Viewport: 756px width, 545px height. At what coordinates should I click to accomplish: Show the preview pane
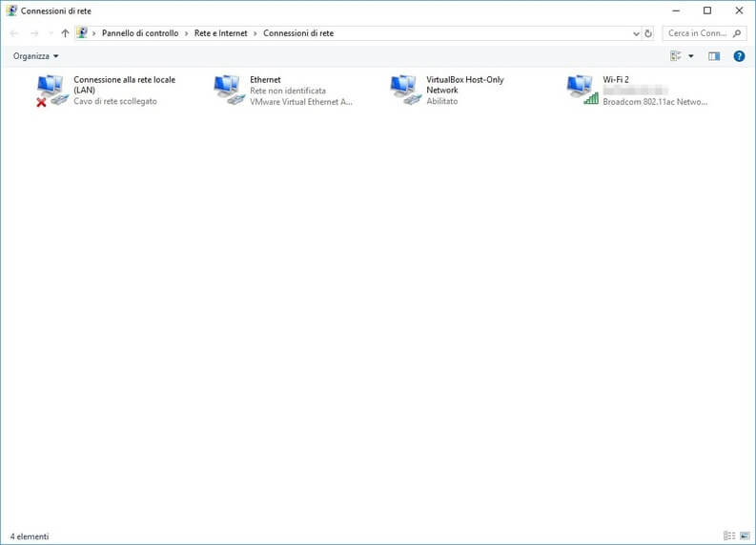tap(714, 56)
